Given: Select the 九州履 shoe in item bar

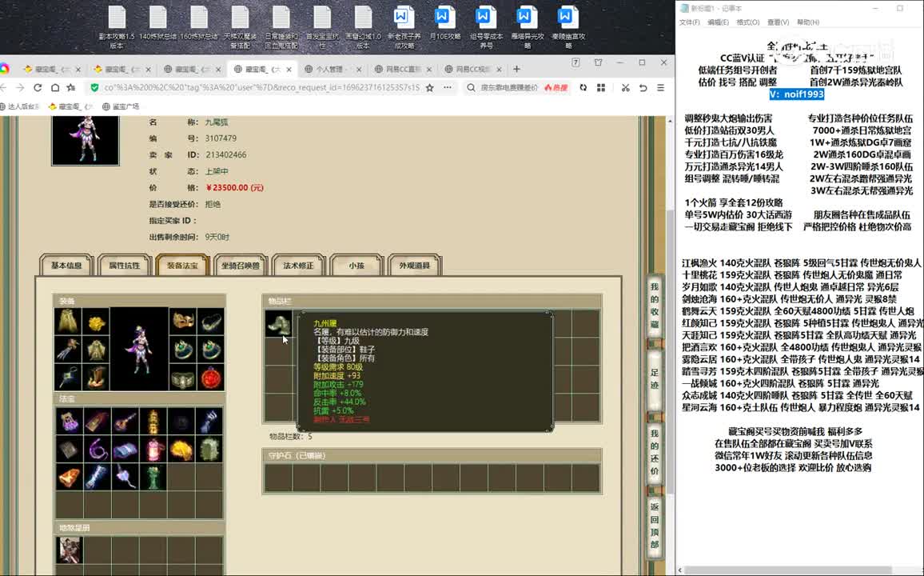Looking at the screenshot, I should pos(279,324).
